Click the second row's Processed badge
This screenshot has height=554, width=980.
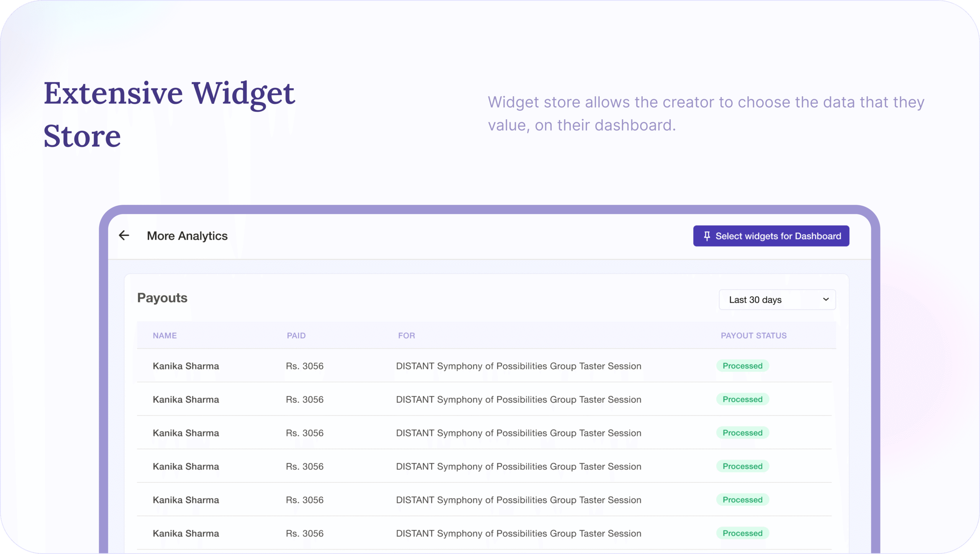(x=742, y=399)
